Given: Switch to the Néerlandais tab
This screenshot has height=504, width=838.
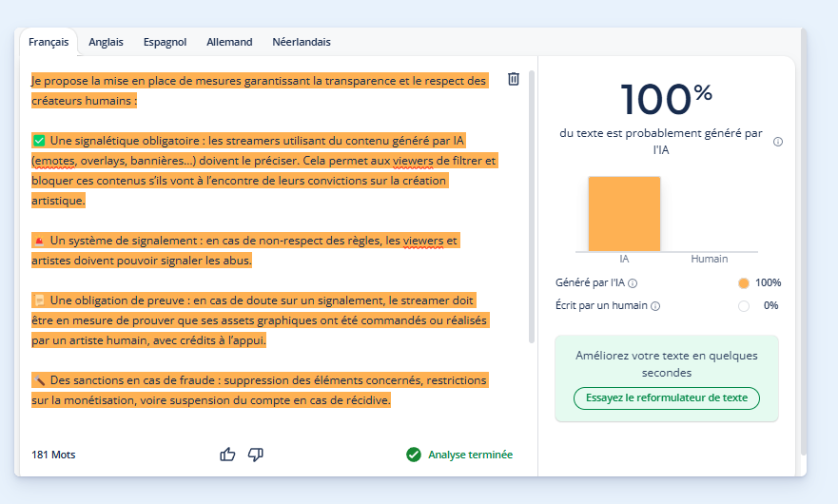Looking at the screenshot, I should (302, 42).
